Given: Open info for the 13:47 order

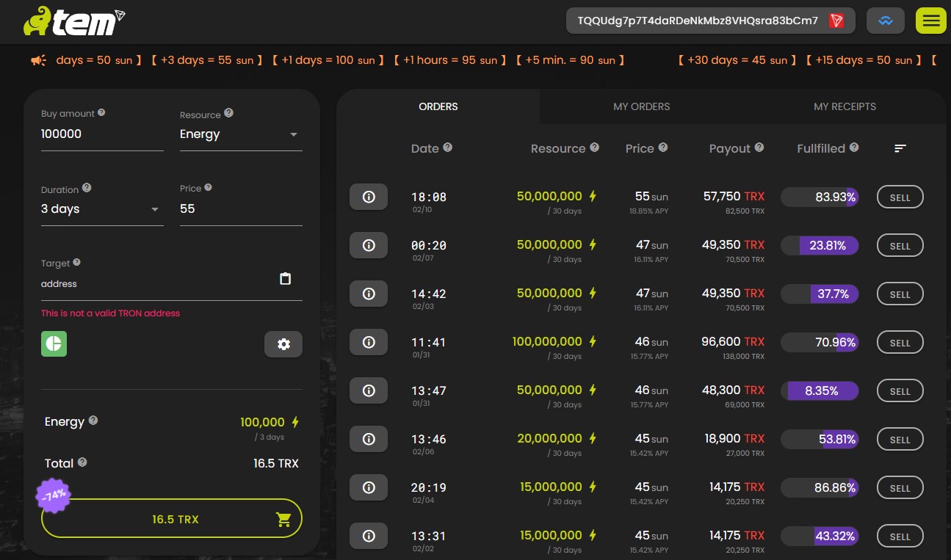Looking at the screenshot, I should 369,390.
